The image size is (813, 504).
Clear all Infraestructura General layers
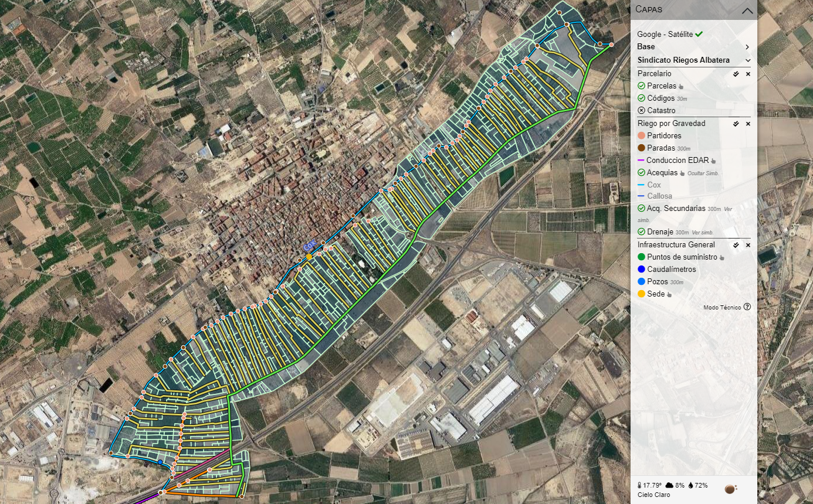click(748, 245)
